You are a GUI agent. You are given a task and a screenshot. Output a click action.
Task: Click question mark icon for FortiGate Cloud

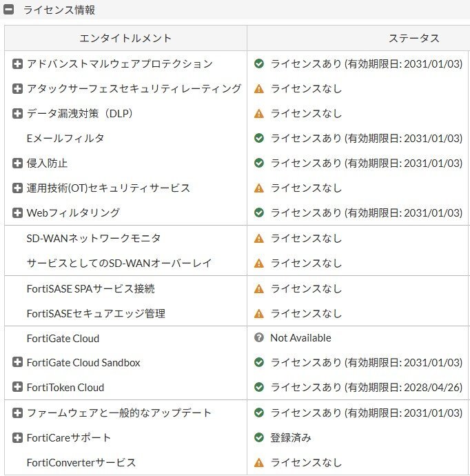[259, 338]
